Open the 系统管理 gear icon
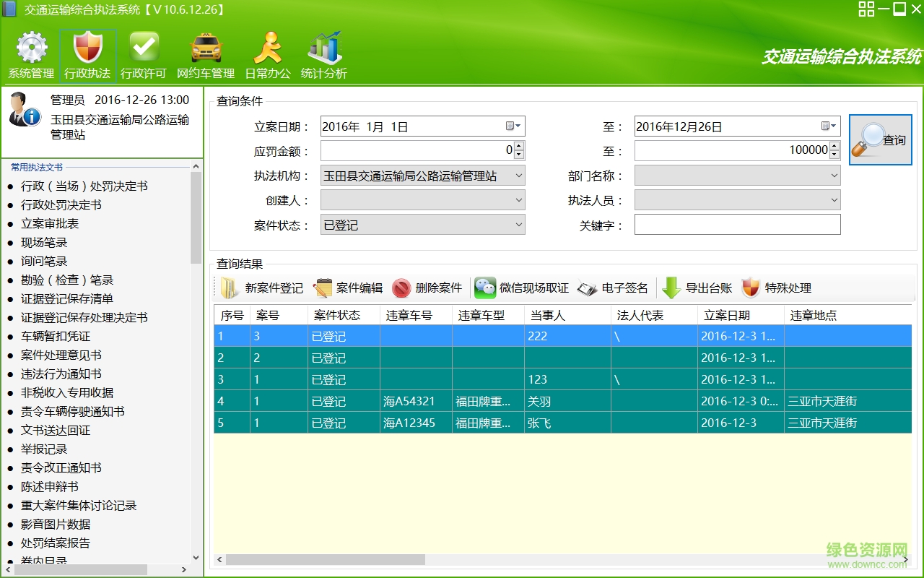The image size is (924, 578). 31,49
